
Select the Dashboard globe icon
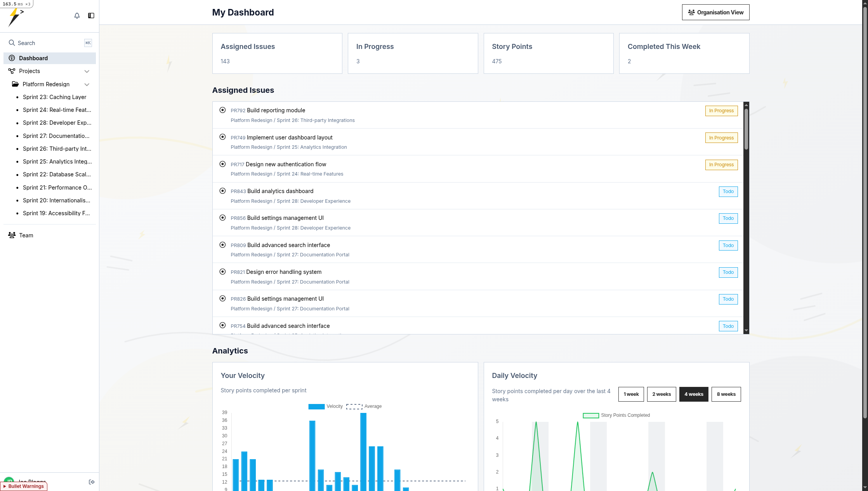[x=12, y=58]
